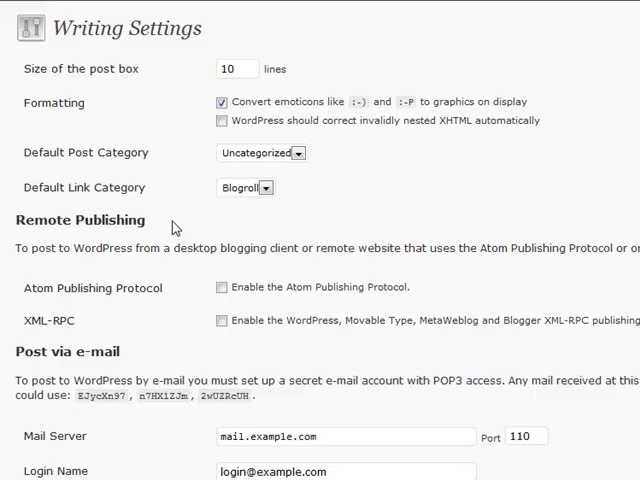Click the Formatting row label
Viewport: 640px width, 480px height.
(x=54, y=103)
